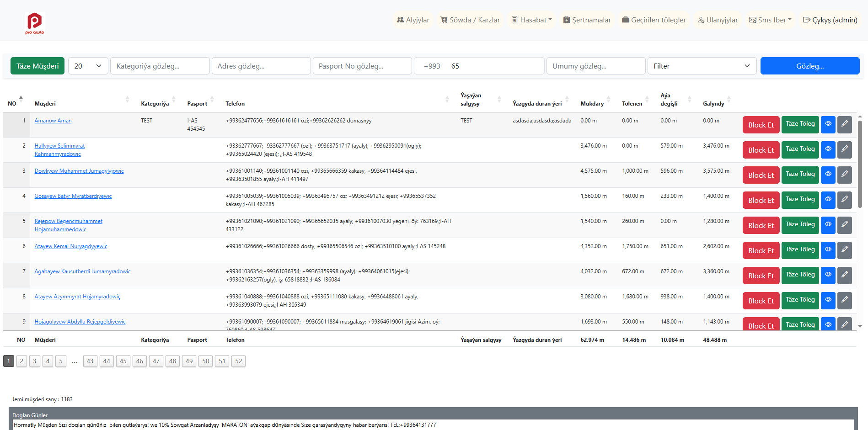Image resolution: width=868 pixels, height=430 pixels.
Task: Click the table vertical scrollbar
Action: (x=860, y=165)
